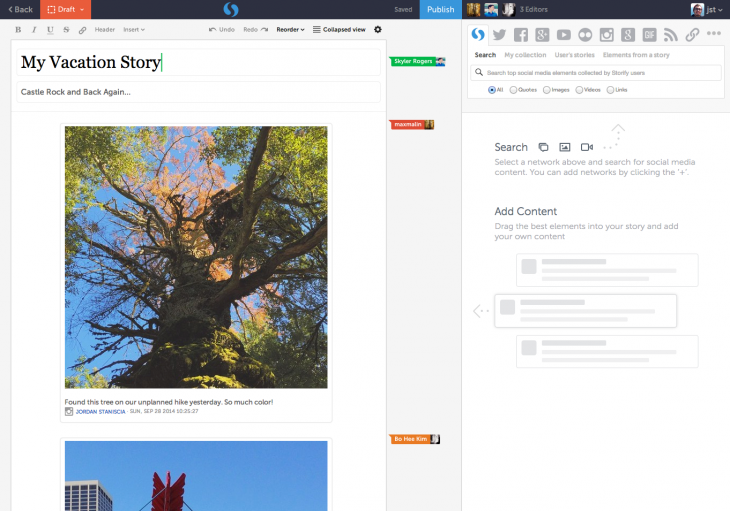
Task: Select the Twitter source icon
Action: tap(499, 34)
